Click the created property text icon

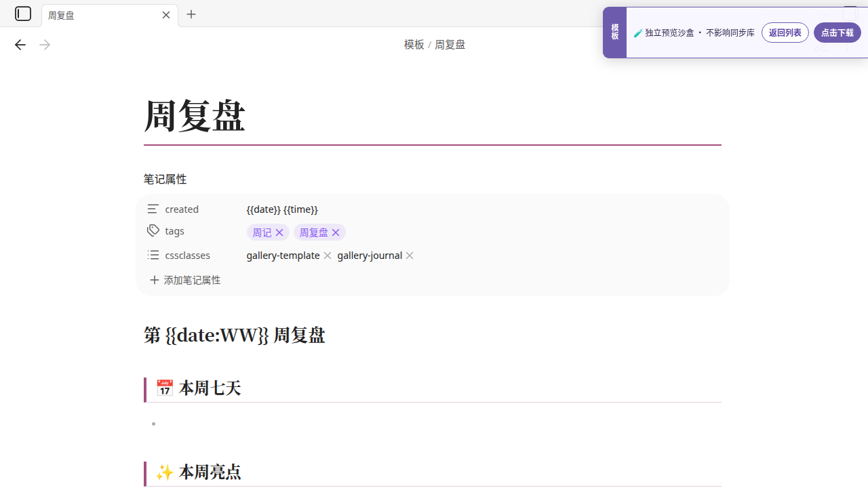tap(153, 209)
